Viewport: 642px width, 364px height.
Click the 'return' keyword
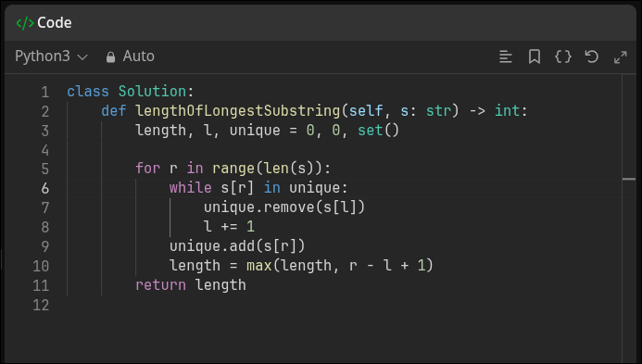160,285
